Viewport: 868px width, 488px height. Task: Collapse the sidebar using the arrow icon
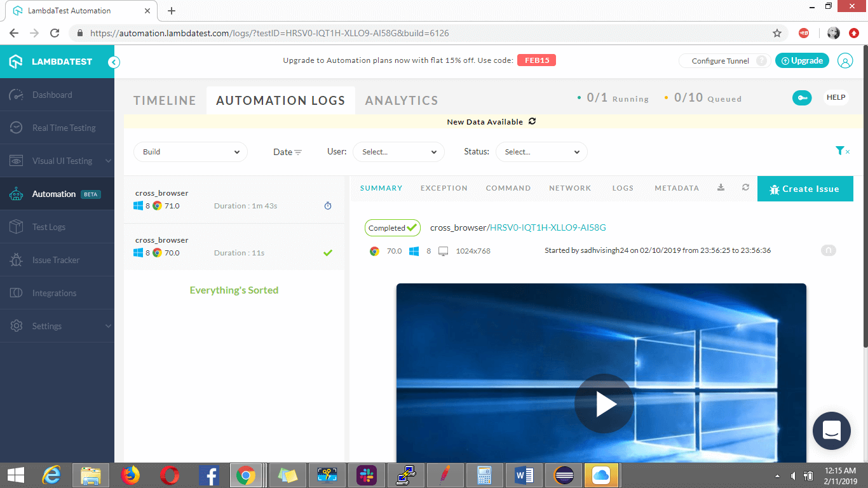pos(114,62)
